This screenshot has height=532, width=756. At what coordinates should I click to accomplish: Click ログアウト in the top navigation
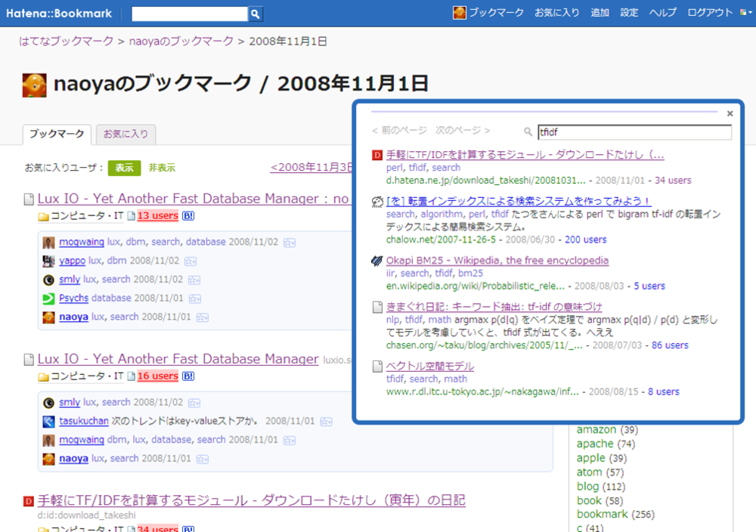(710, 13)
